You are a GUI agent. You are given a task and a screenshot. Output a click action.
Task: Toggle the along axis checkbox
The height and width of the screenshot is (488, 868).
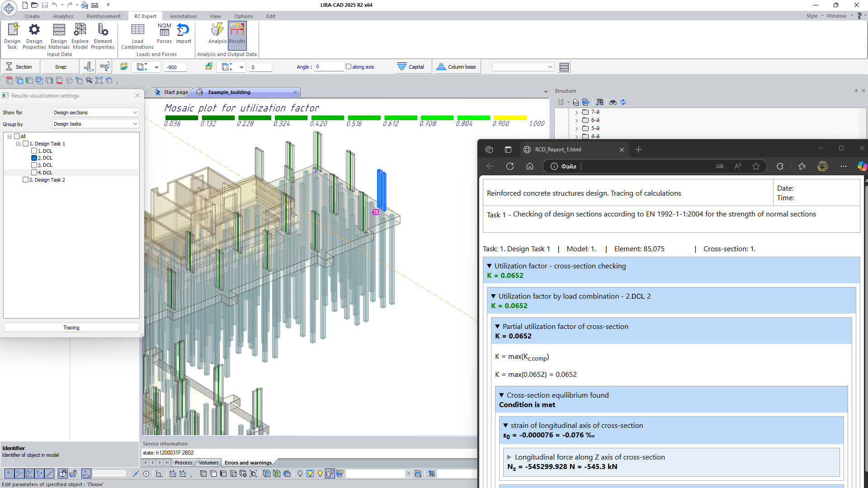(x=349, y=67)
